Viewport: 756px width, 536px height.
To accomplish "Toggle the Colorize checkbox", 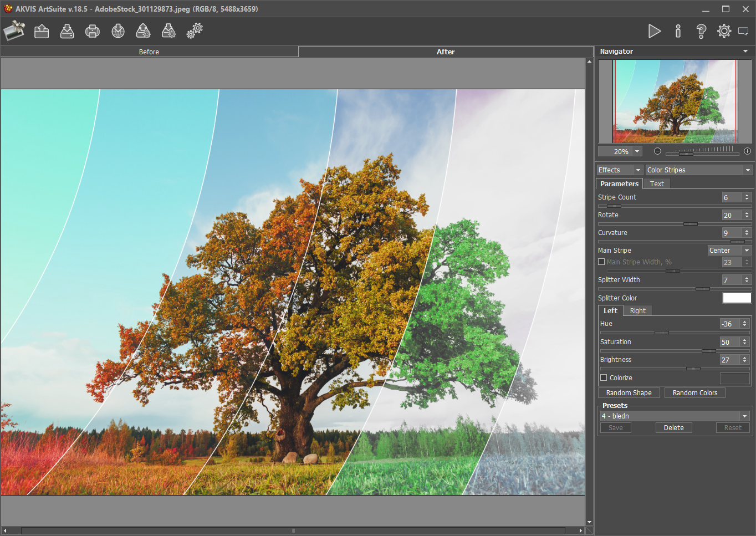I will [604, 378].
